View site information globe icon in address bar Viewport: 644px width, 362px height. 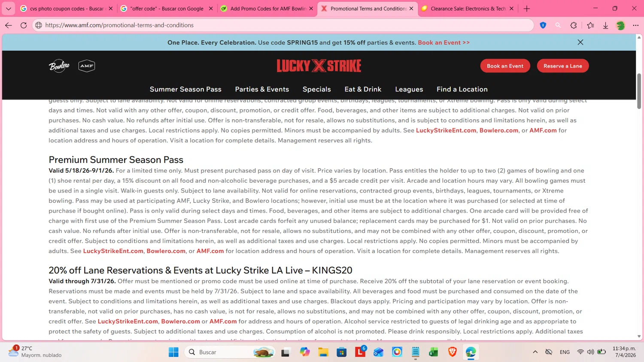(39, 25)
